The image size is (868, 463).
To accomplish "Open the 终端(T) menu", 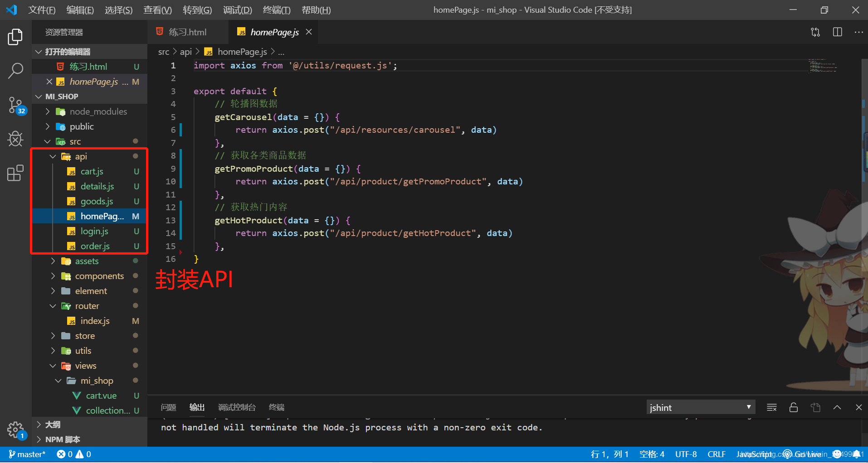I will pos(277,10).
